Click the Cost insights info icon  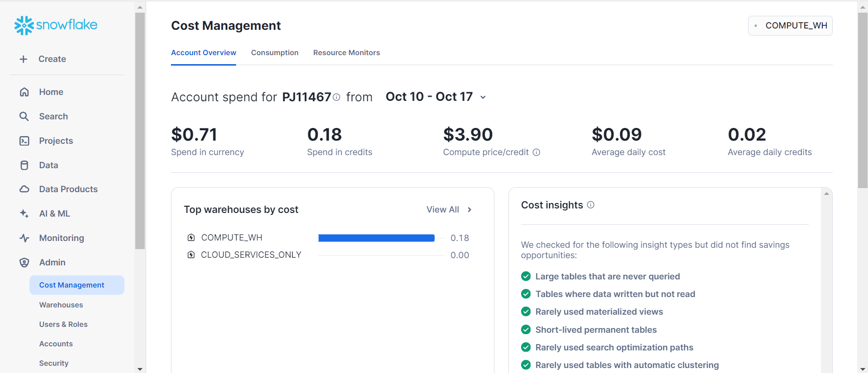pyautogui.click(x=591, y=205)
